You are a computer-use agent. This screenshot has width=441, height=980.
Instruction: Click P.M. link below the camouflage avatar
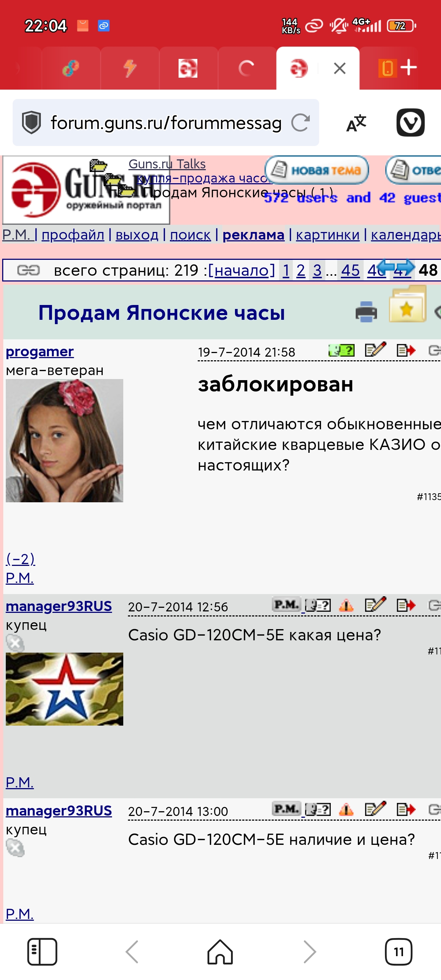tap(20, 782)
